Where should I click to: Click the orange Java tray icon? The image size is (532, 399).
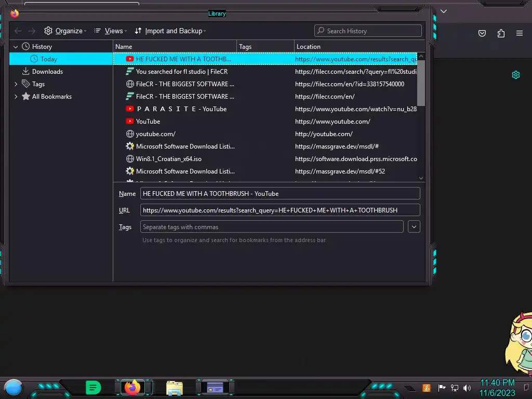(x=427, y=388)
